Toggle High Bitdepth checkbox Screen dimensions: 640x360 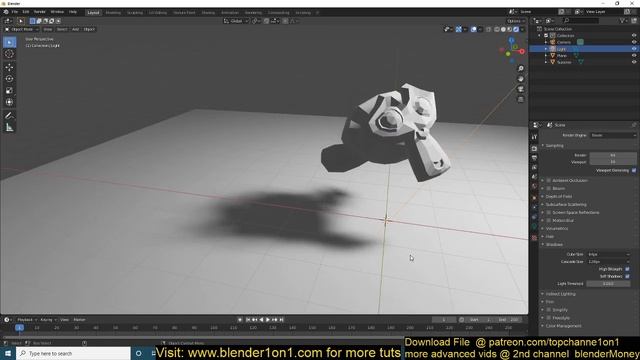[x=627, y=269]
